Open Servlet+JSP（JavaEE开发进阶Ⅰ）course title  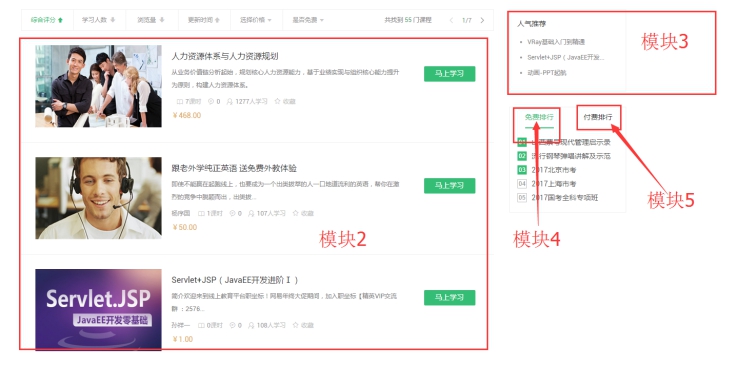tap(235, 280)
